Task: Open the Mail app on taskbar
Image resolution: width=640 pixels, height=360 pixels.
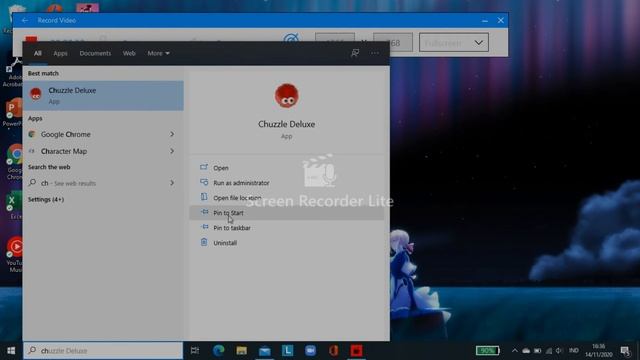Action: pos(264,351)
